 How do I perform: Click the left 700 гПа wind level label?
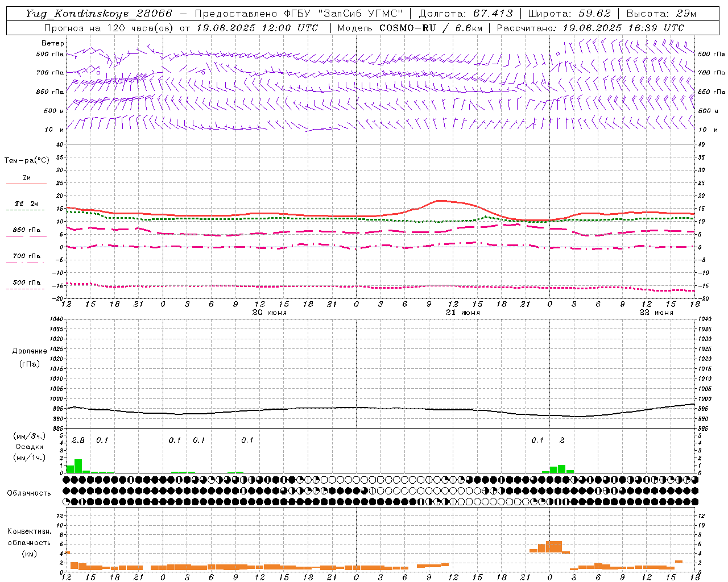pos(50,73)
